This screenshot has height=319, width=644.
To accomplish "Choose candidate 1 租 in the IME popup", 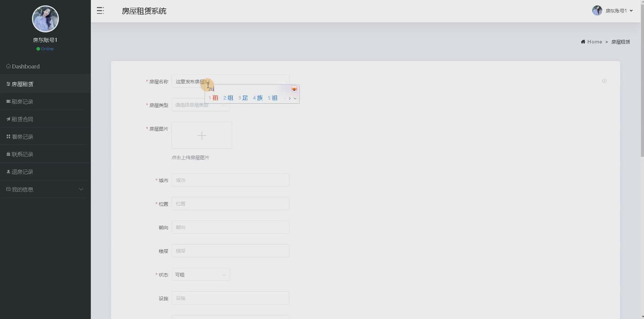I will pos(213,98).
